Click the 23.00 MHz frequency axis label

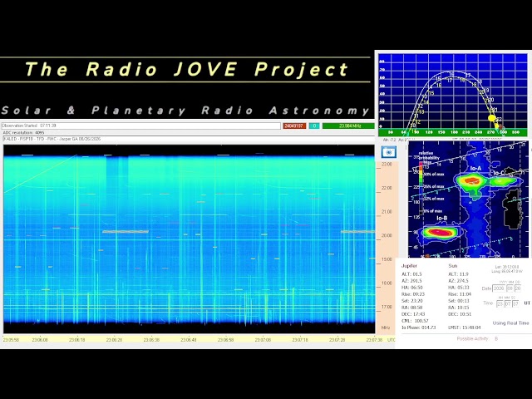387,165
